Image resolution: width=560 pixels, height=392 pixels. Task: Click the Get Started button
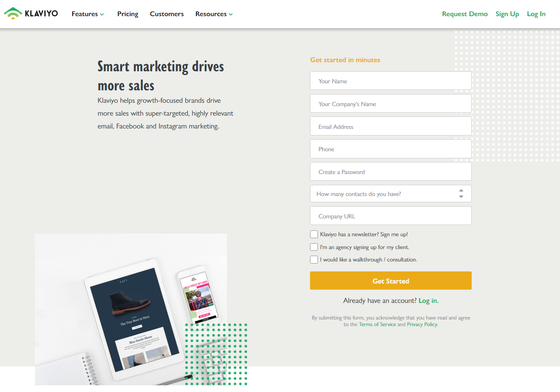pos(391,281)
